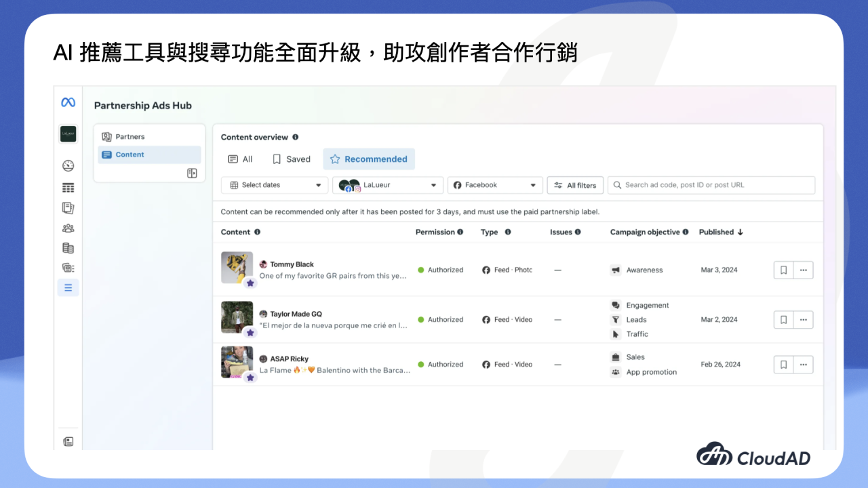Open the creative library icon in sidebar

tap(68, 268)
